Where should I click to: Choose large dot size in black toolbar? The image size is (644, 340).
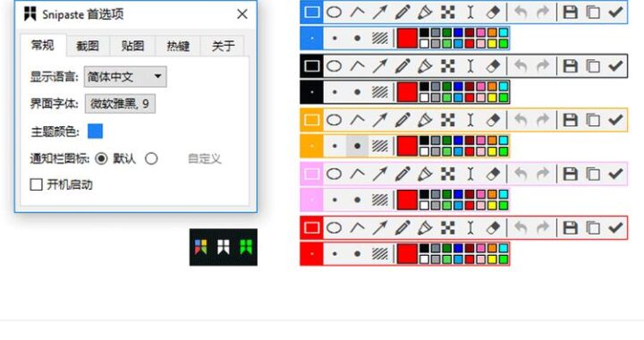[x=357, y=92]
